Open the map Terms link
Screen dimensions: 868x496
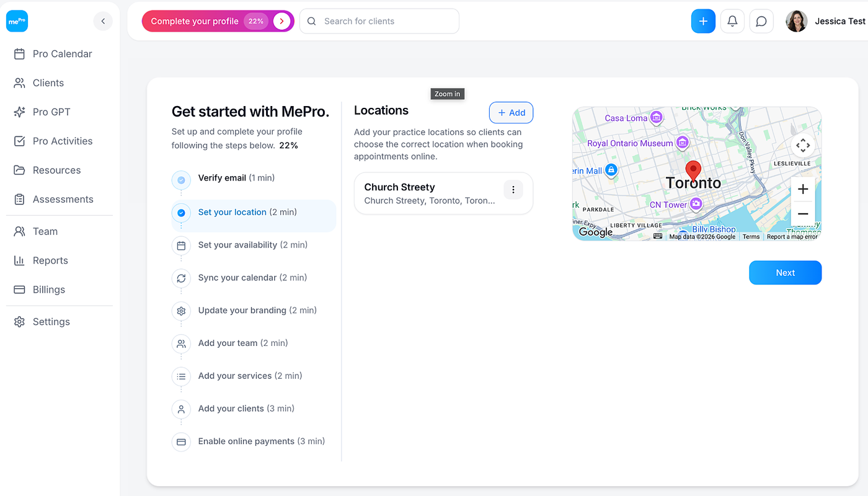751,237
